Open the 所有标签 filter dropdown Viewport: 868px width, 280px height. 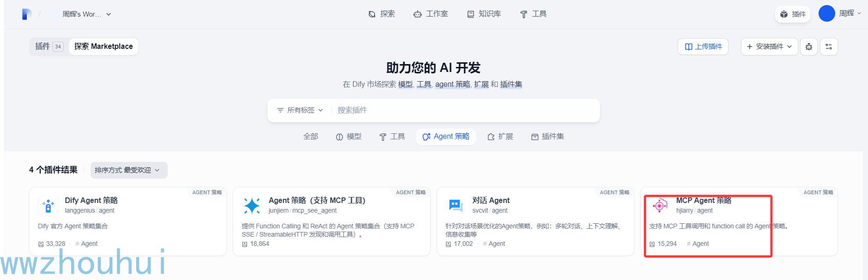pyautogui.click(x=300, y=110)
